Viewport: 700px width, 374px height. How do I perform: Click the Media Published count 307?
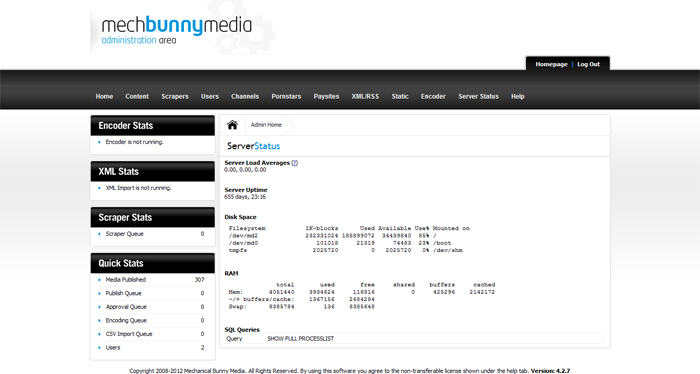(x=200, y=280)
